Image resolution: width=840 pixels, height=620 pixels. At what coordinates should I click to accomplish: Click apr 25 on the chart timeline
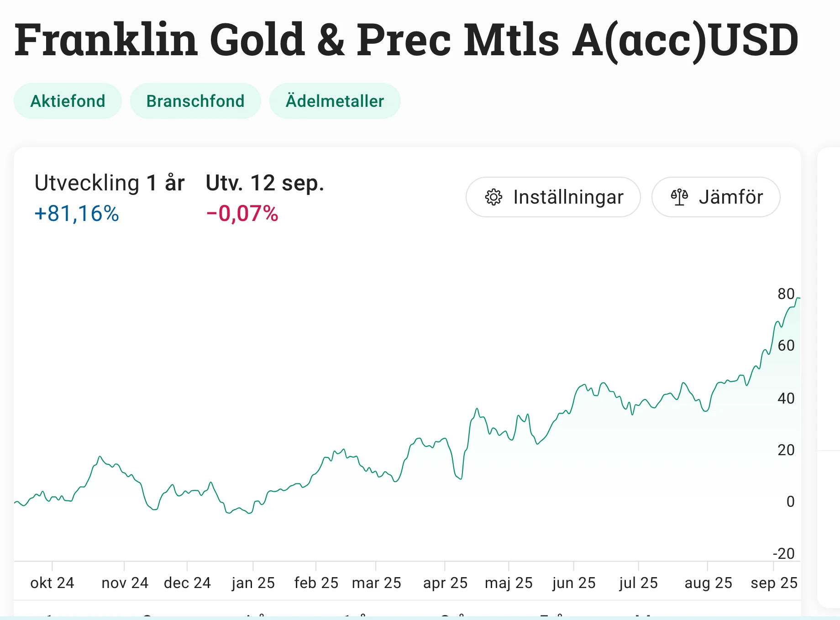click(445, 583)
